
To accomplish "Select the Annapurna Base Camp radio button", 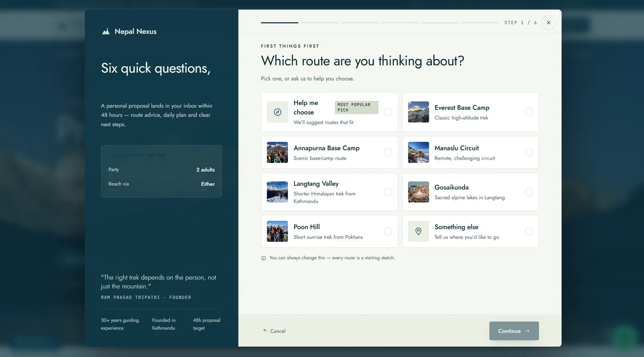I will point(388,152).
